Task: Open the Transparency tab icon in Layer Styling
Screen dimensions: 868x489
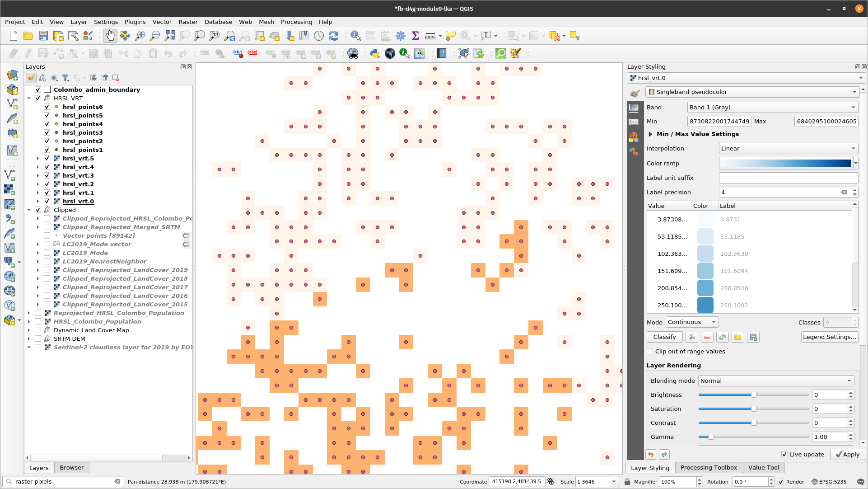Action: coord(634,108)
